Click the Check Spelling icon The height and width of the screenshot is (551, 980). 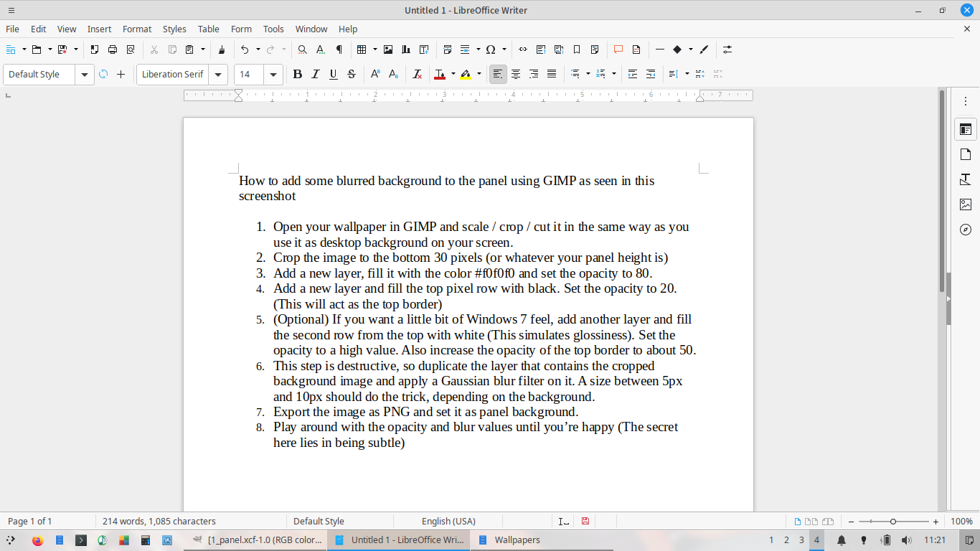pyautogui.click(x=321, y=50)
